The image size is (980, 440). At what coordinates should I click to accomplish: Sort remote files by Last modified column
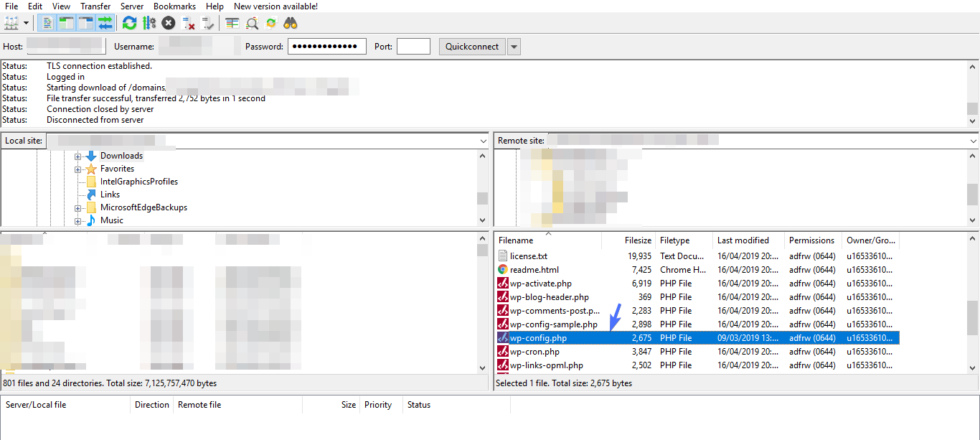(748, 240)
